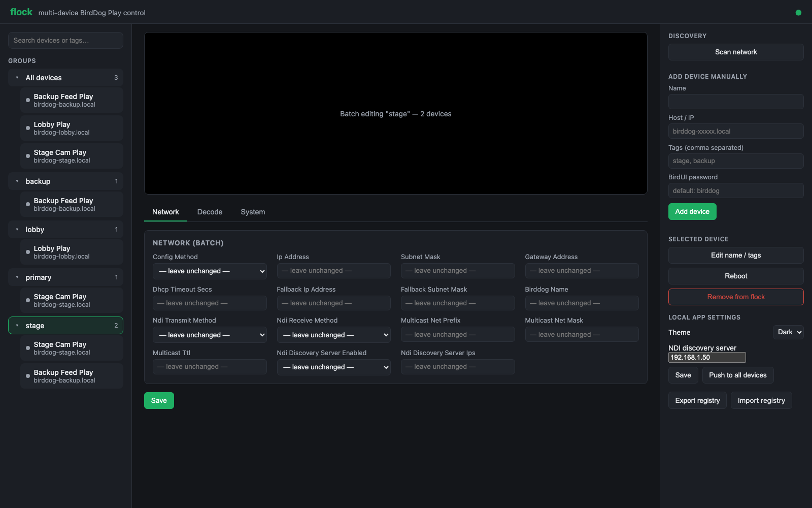This screenshot has height=508, width=812.
Task: Open the Ndi Receive Method dropdown
Action: pyautogui.click(x=333, y=335)
